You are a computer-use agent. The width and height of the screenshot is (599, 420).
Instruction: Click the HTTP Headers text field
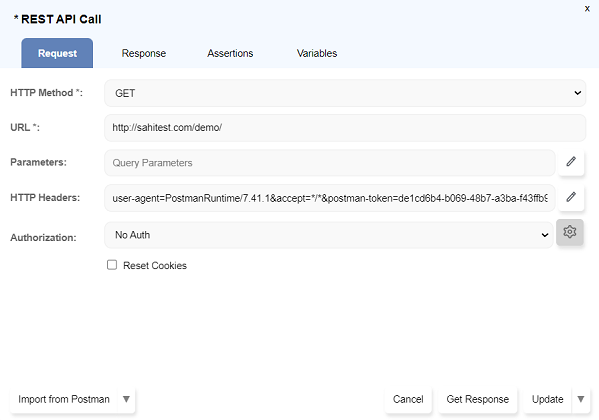coord(329,198)
